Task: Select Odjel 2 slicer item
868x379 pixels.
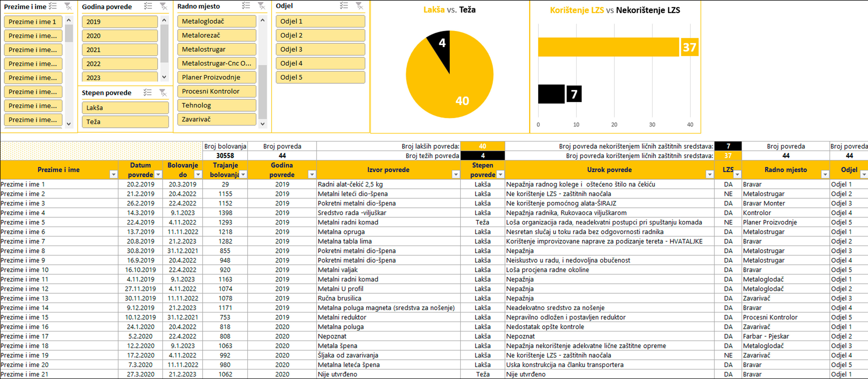Action: [320, 35]
